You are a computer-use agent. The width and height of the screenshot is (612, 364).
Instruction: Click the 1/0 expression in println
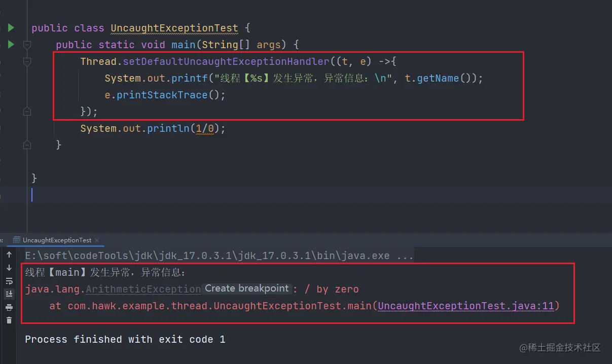point(205,128)
